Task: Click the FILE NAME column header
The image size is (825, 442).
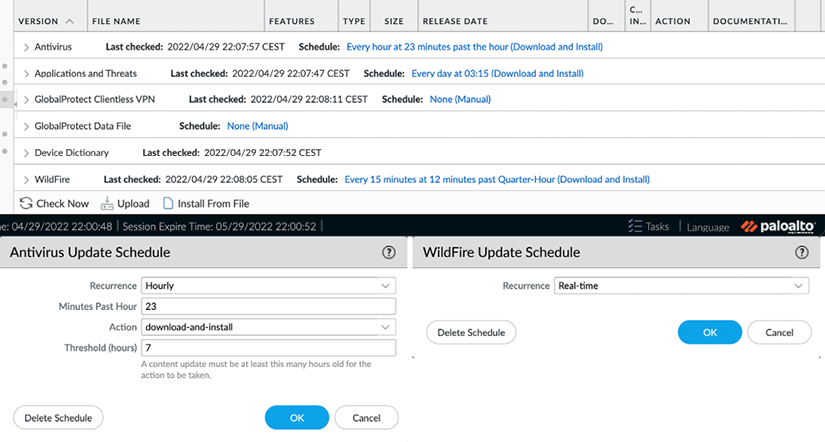Action: tap(116, 22)
